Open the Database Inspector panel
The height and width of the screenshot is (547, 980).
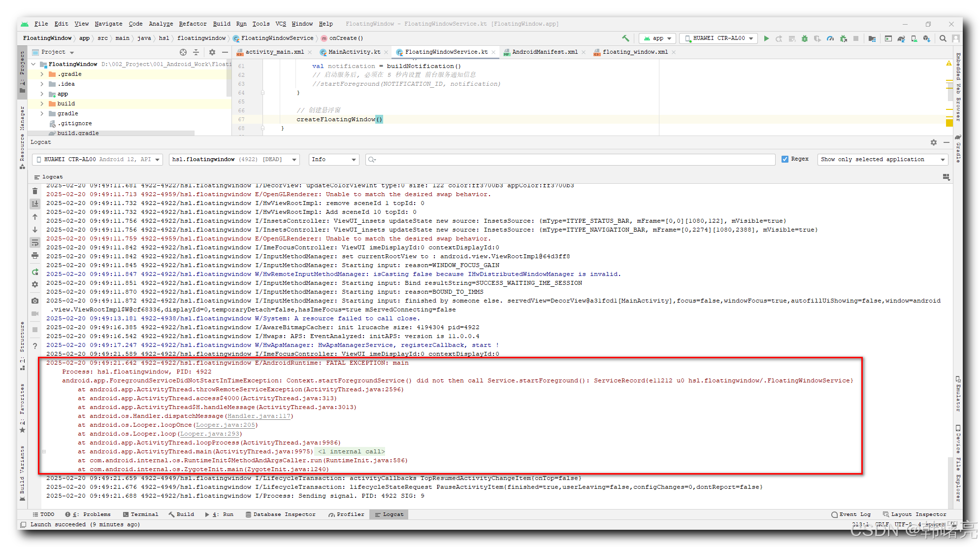pos(282,514)
